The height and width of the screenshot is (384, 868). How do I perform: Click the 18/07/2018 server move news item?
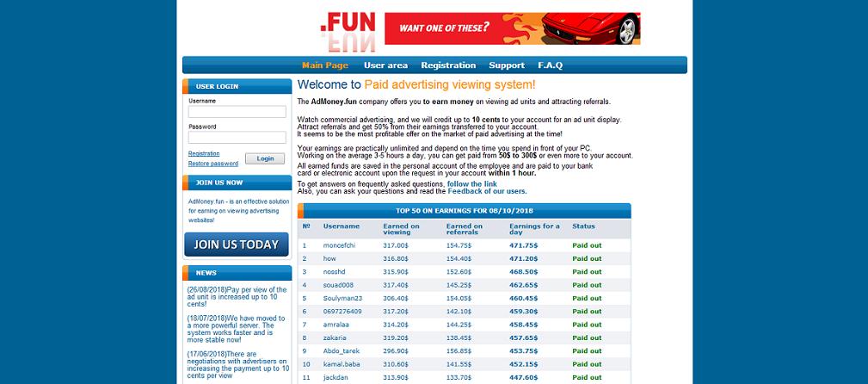[x=237, y=329]
